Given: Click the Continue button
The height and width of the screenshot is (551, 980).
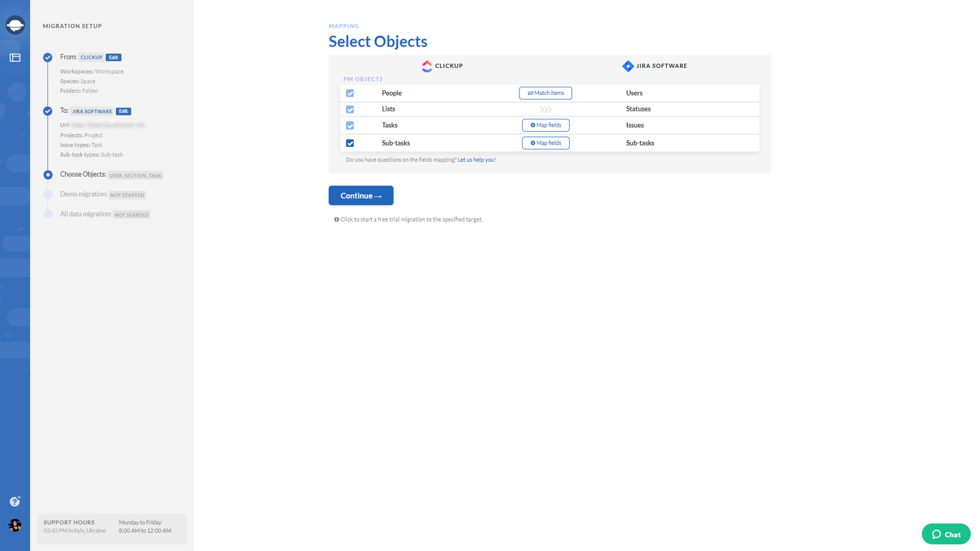Looking at the screenshot, I should coord(361,195).
